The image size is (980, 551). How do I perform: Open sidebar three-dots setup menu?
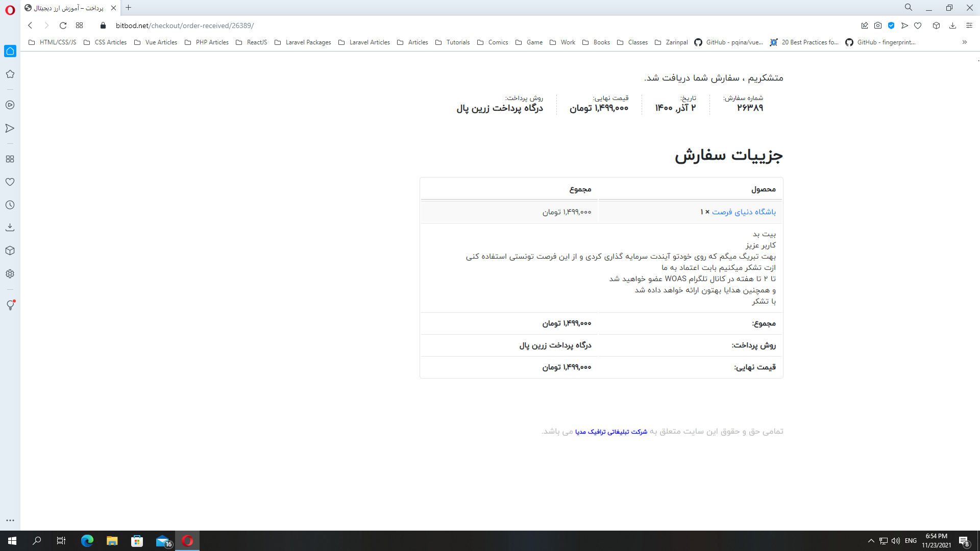pos(10,520)
